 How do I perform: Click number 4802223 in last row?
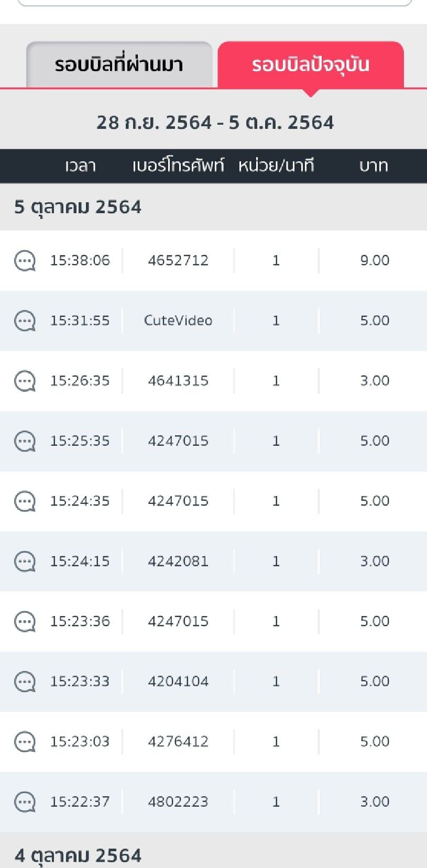(178, 801)
